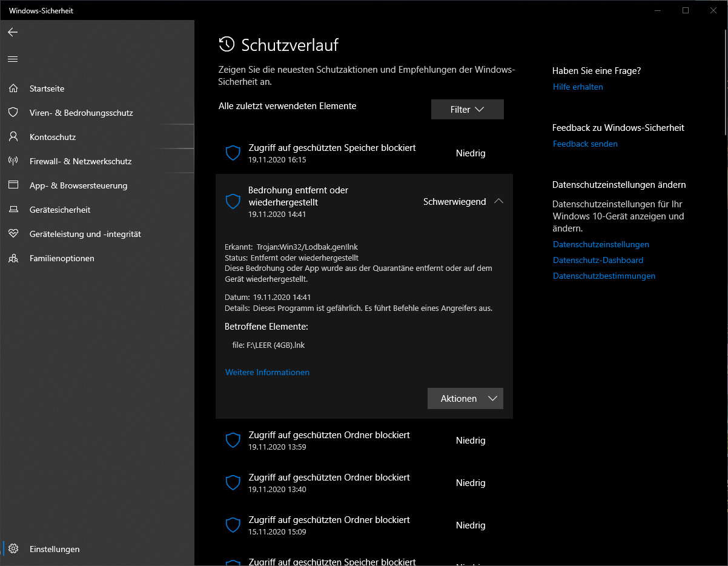Image resolution: width=728 pixels, height=566 pixels.
Task: Expand the 15.11.2020 15:09 Ordner entry
Action: 364,525
